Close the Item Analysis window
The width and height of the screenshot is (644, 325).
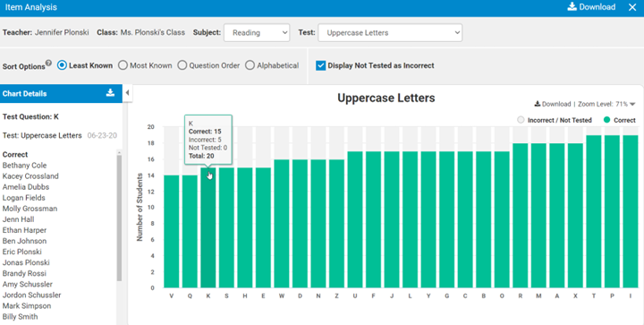point(632,7)
